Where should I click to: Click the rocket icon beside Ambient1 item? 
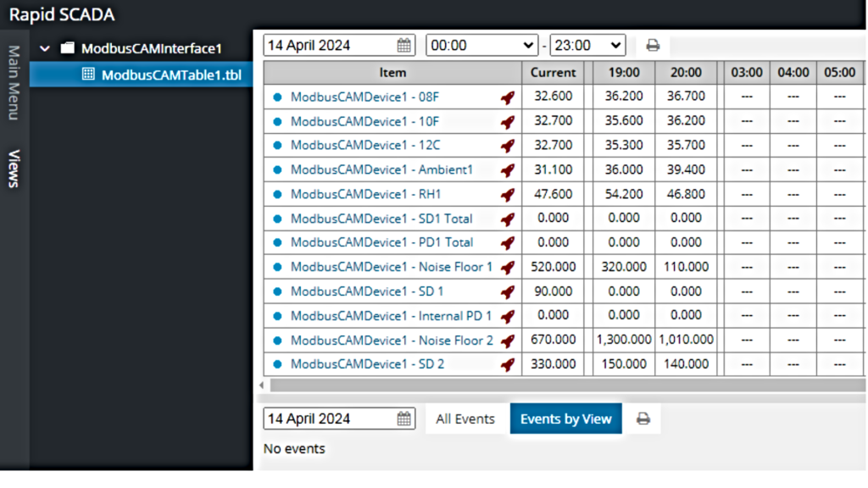[x=508, y=170]
